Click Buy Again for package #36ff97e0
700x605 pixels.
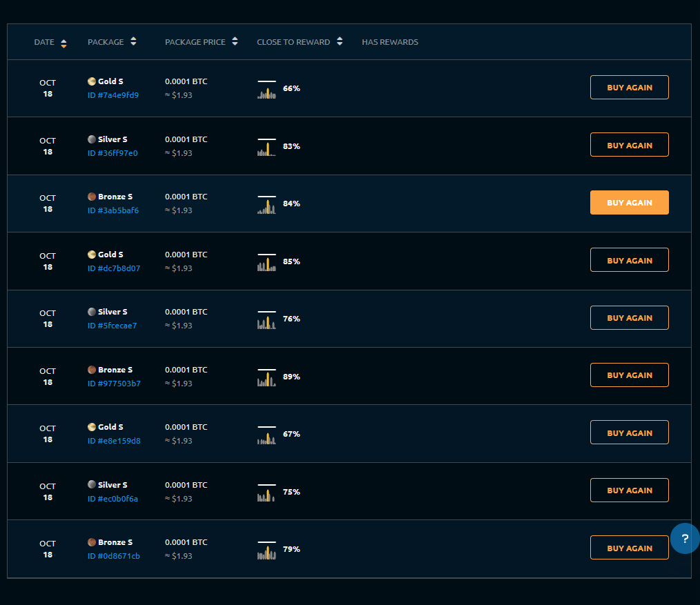[x=630, y=145]
